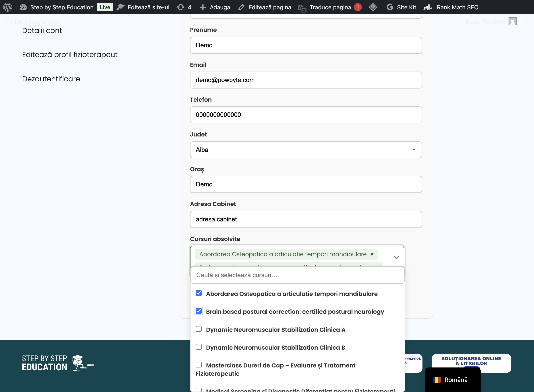Image resolution: width=534 pixels, height=392 pixels.
Task: Click the PowByte user avatar
Action: (512, 21)
